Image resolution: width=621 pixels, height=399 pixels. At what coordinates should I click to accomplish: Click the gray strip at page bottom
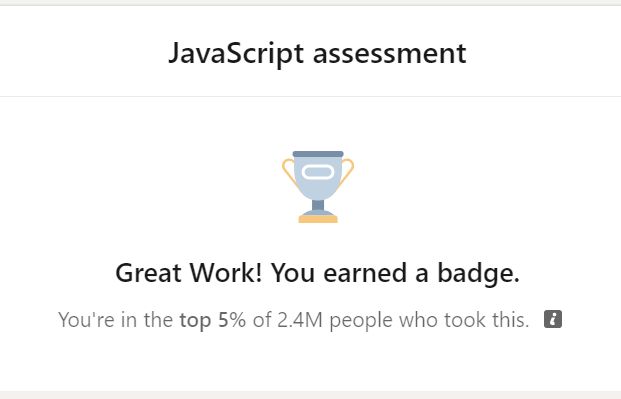coord(310,395)
